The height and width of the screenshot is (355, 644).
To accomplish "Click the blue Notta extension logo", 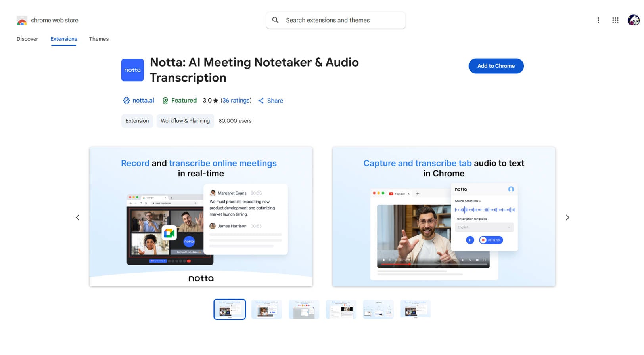I will 132,70.
